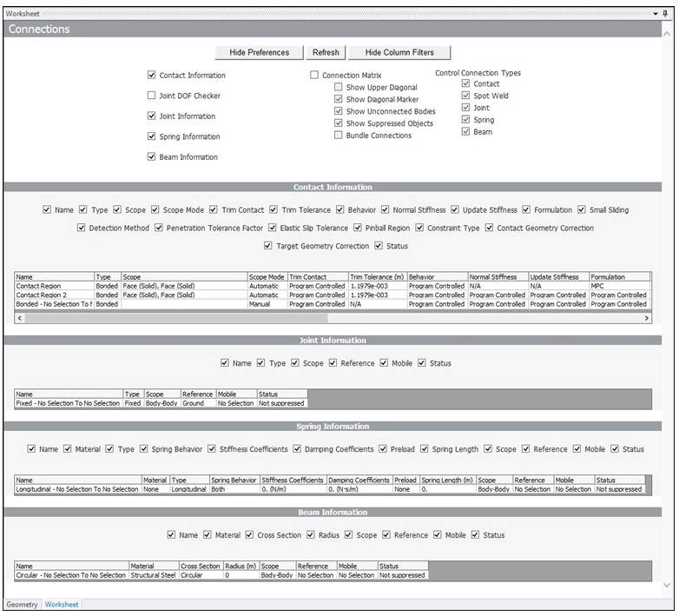Toggle Joint Information preference checkbox
679x616 pixels.
tap(151, 116)
